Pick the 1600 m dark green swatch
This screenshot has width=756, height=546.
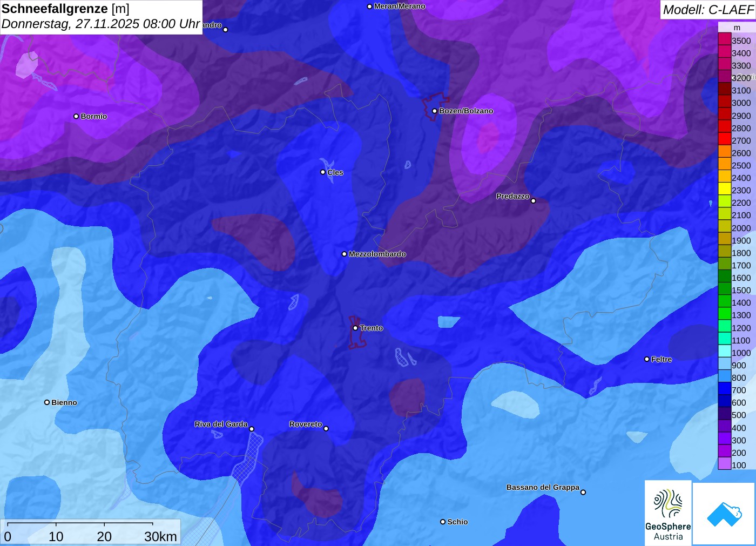click(725, 276)
